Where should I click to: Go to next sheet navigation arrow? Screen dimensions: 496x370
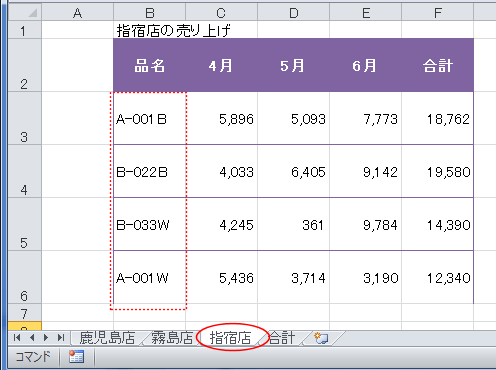[x=46, y=338]
